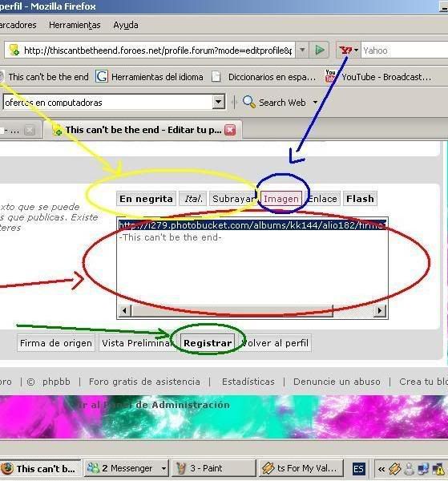Image resolution: width=448 pixels, height=481 pixels.
Task: Open the Herramientas del idioma bookmark
Action: pos(149,77)
